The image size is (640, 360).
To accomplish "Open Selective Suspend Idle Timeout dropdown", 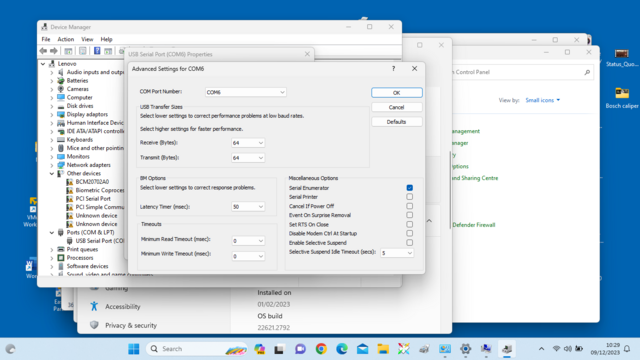I will coord(397,253).
